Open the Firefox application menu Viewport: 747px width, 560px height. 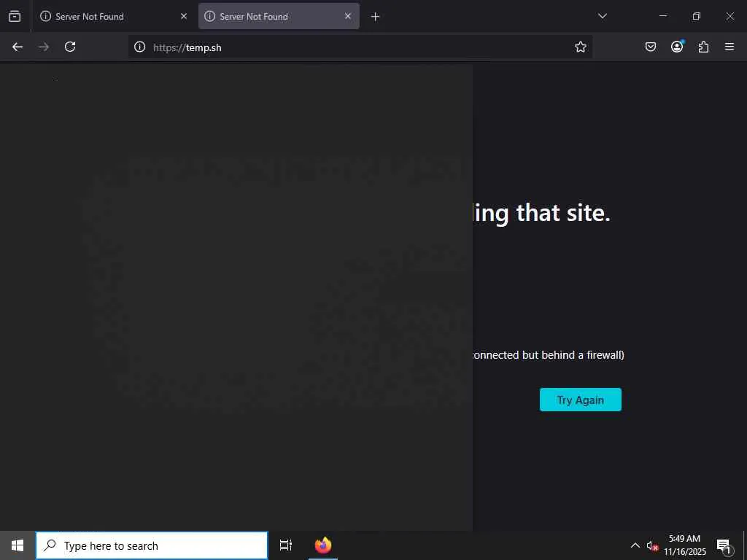tap(729, 47)
